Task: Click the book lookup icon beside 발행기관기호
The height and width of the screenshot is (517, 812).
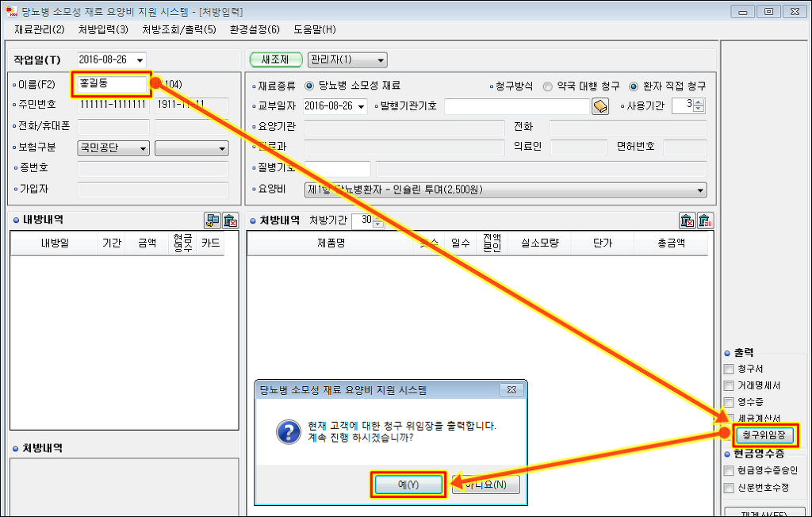Action: tap(599, 106)
